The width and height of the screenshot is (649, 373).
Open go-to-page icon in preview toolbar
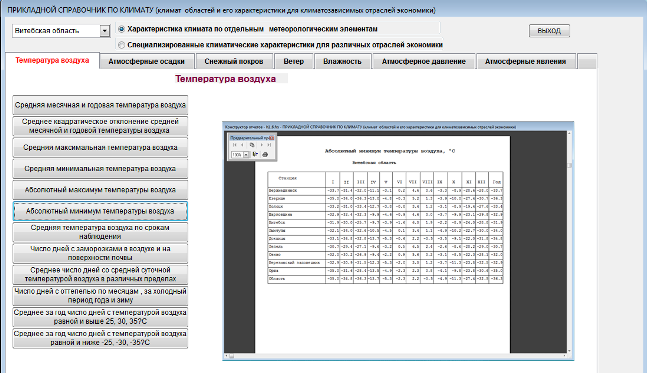tap(252, 145)
